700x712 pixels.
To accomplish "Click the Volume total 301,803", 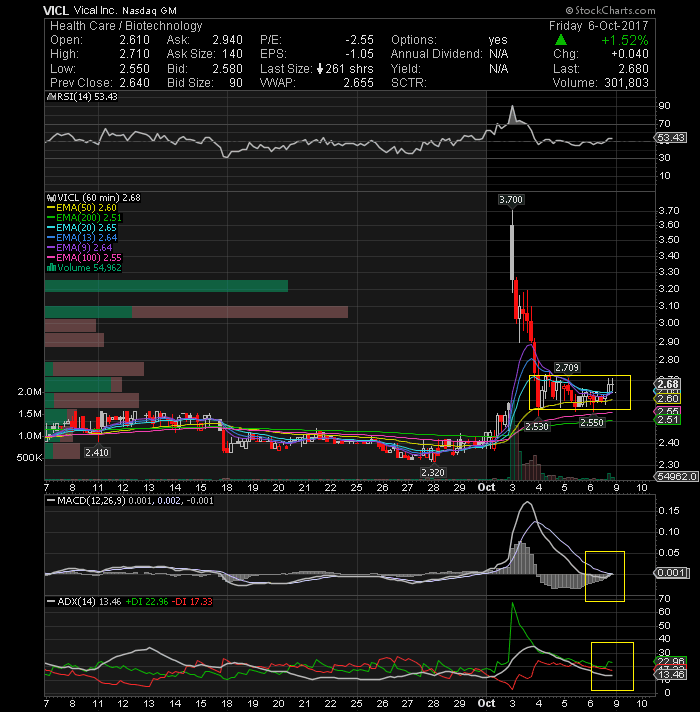I will 626,83.
